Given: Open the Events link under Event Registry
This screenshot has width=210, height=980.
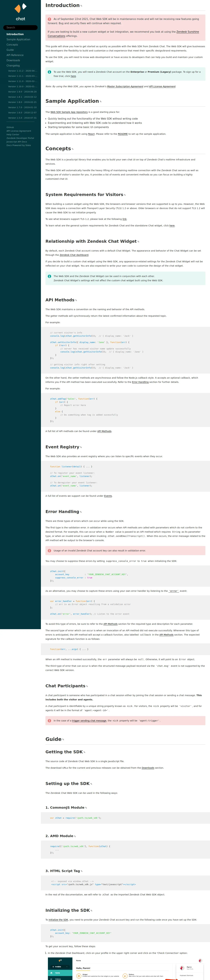Looking at the screenshot, I should point(108,496).
